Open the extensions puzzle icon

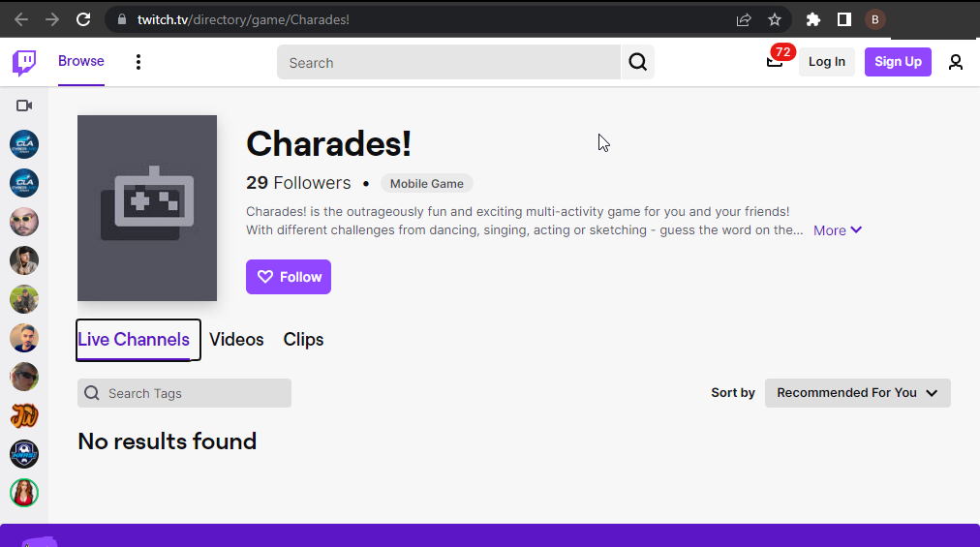(812, 20)
